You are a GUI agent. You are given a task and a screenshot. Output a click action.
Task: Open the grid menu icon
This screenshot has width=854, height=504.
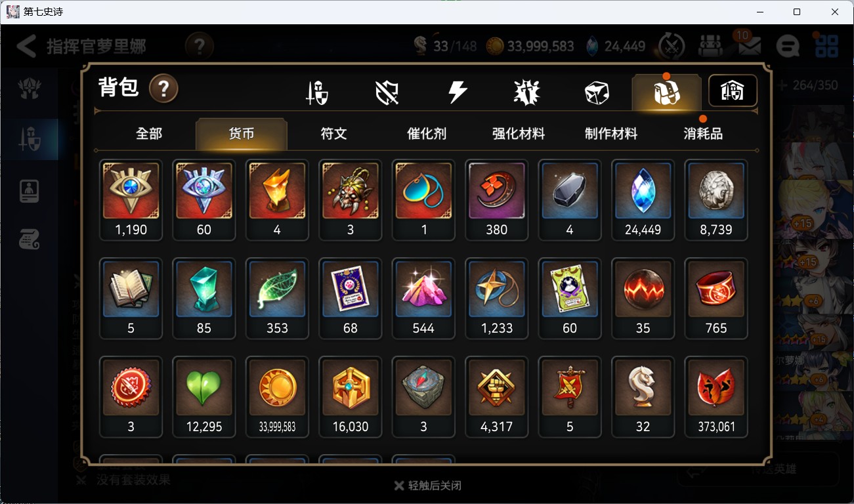point(826,46)
